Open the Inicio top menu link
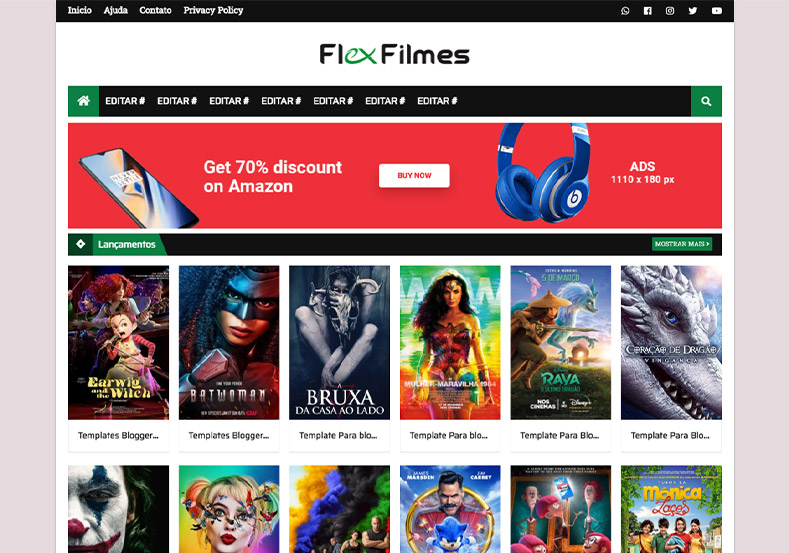 [80, 10]
